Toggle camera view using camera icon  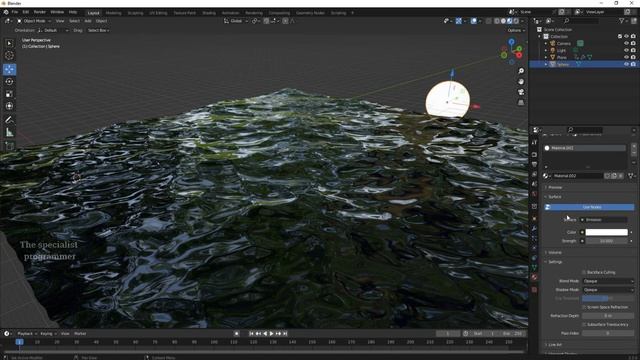tap(521, 92)
